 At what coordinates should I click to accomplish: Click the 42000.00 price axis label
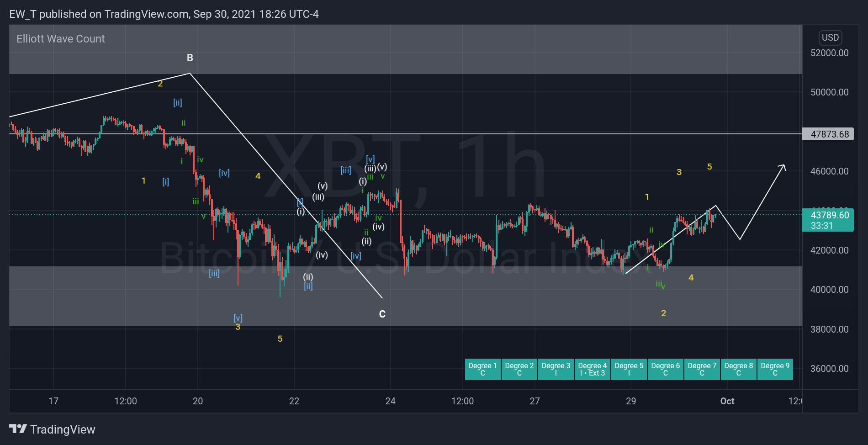829,250
